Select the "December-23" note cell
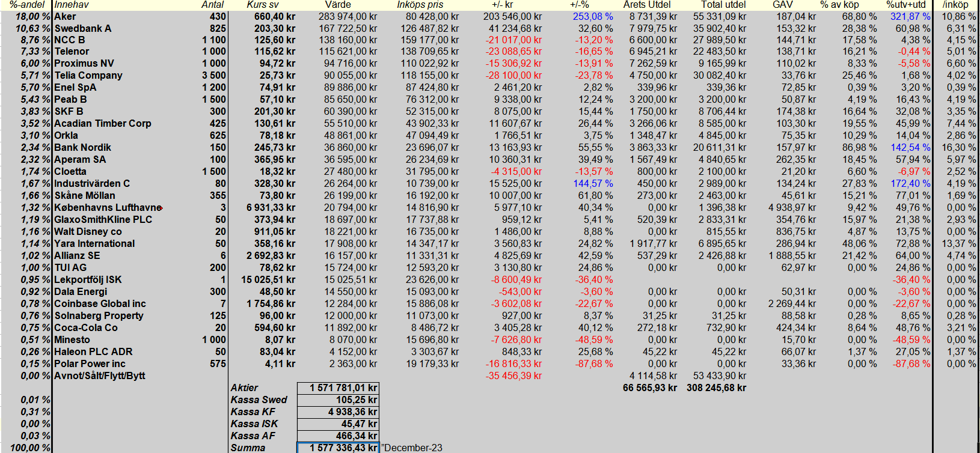Screen dimensions: 980x453 point(412,448)
